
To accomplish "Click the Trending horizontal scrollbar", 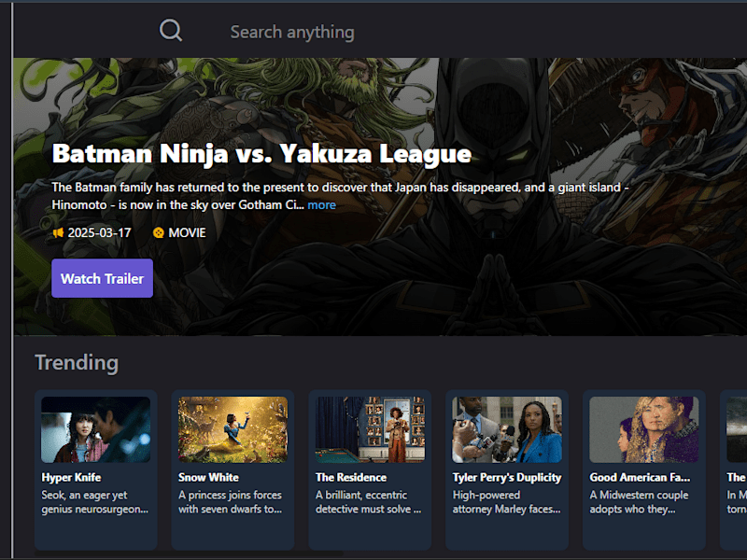I will tap(189, 554).
